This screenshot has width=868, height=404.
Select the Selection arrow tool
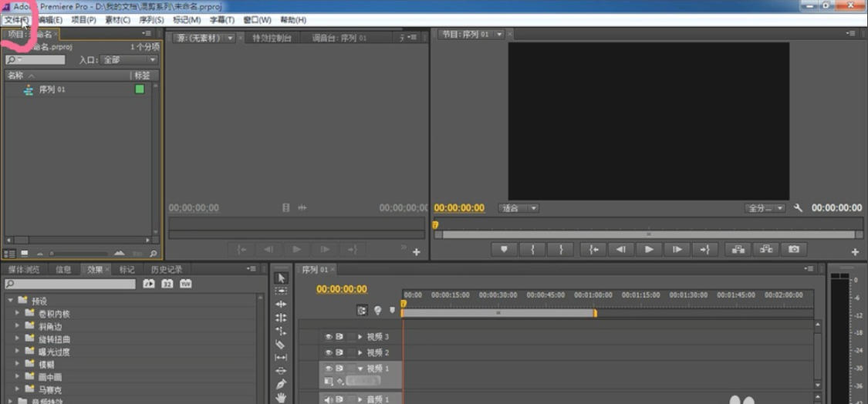281,278
